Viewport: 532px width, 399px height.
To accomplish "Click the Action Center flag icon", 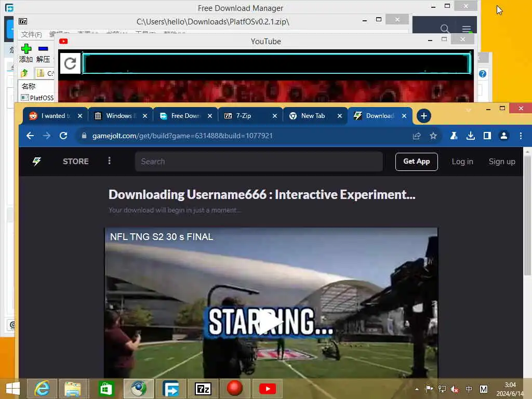I will click(x=429, y=389).
